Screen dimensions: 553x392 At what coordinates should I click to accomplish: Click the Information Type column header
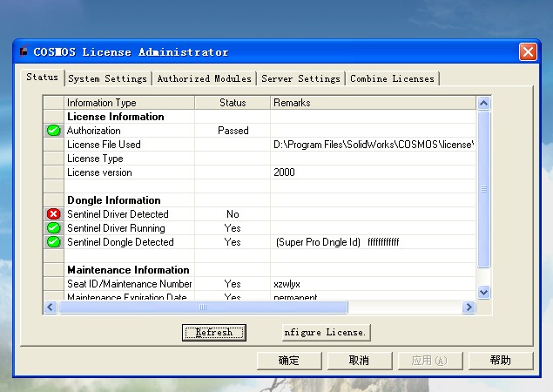[129, 103]
